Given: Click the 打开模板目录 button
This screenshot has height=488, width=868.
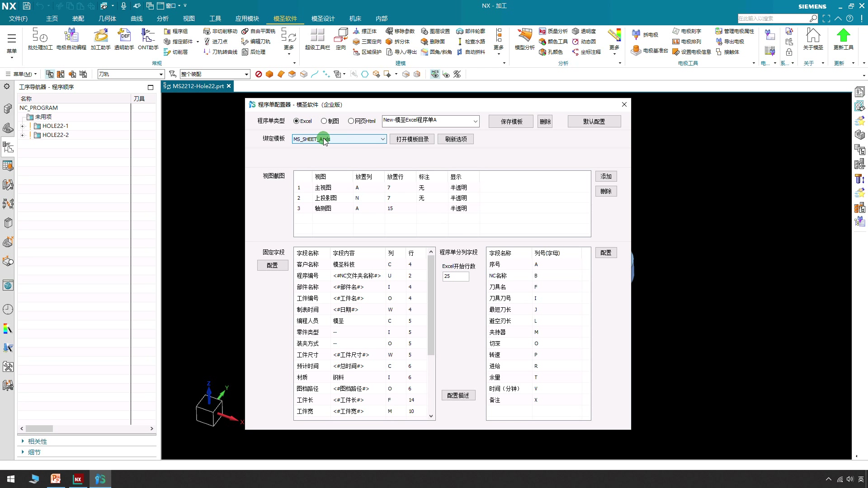Looking at the screenshot, I should pos(412,139).
